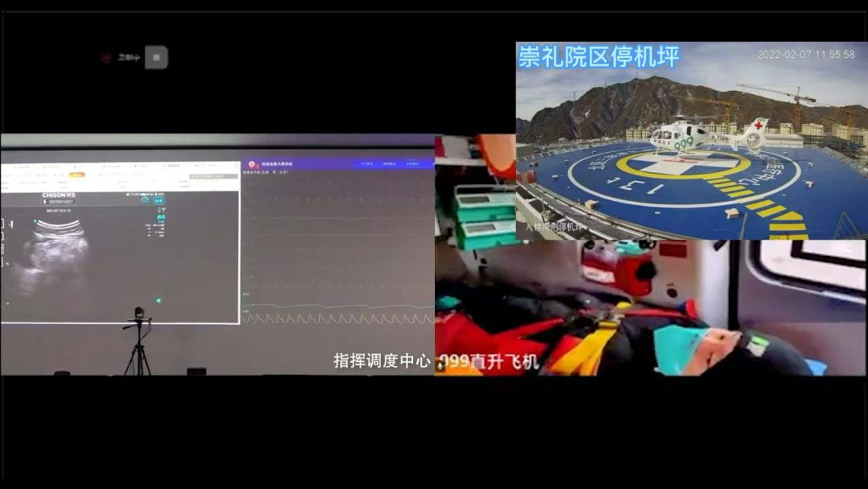Viewport: 868px width, 489px height.
Task: Click the 指挥调度中心 caption label
Action: click(x=382, y=360)
